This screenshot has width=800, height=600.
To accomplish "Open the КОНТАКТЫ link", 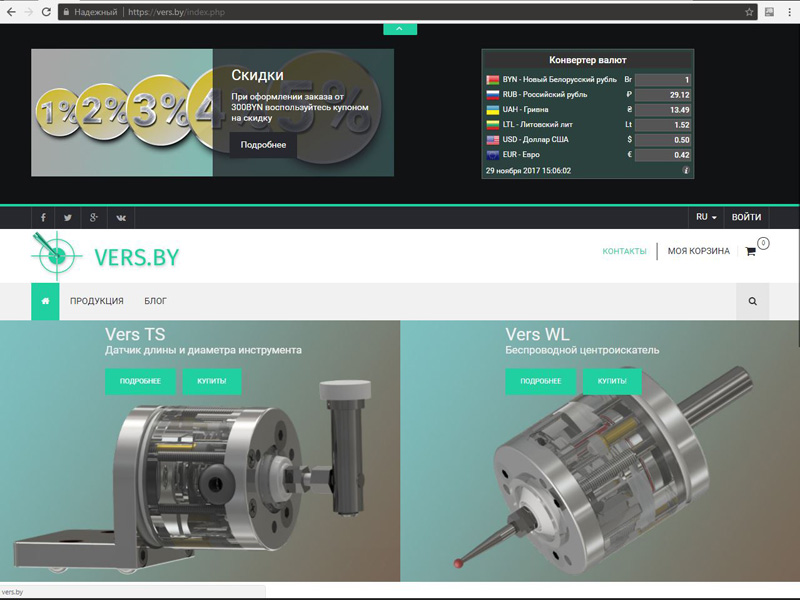I will pyautogui.click(x=624, y=251).
